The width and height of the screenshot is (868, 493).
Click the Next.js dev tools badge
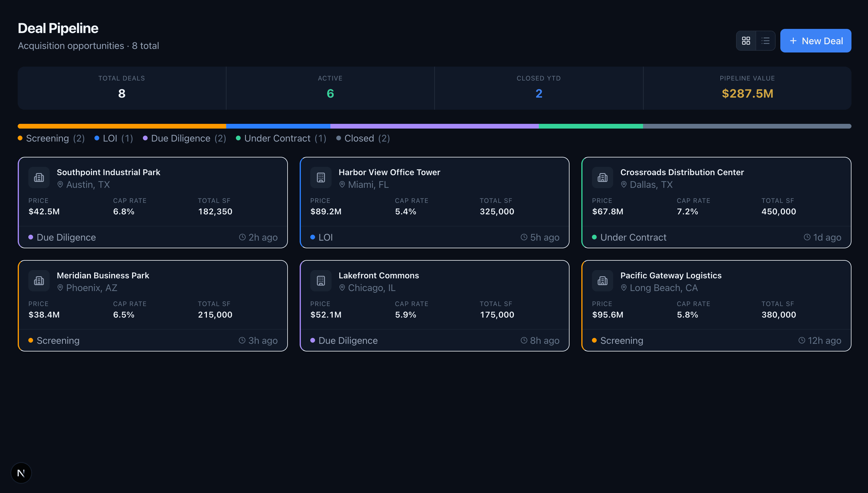point(21,473)
